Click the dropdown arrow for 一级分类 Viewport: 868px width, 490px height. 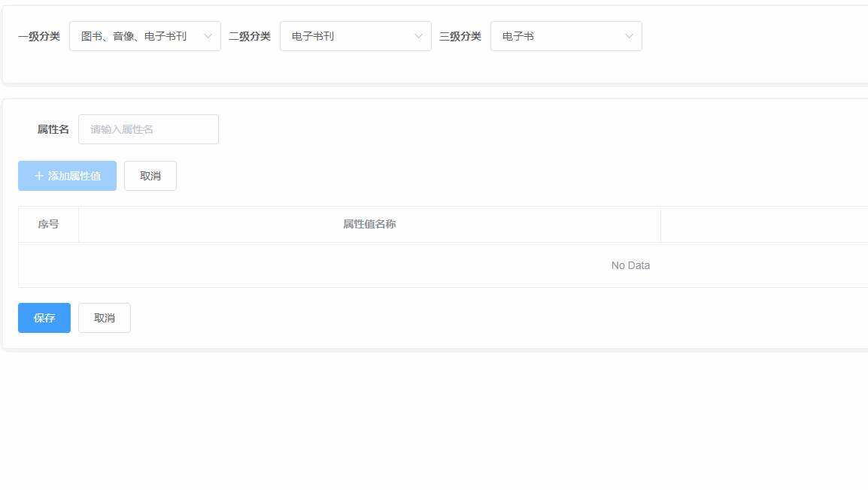(x=207, y=35)
